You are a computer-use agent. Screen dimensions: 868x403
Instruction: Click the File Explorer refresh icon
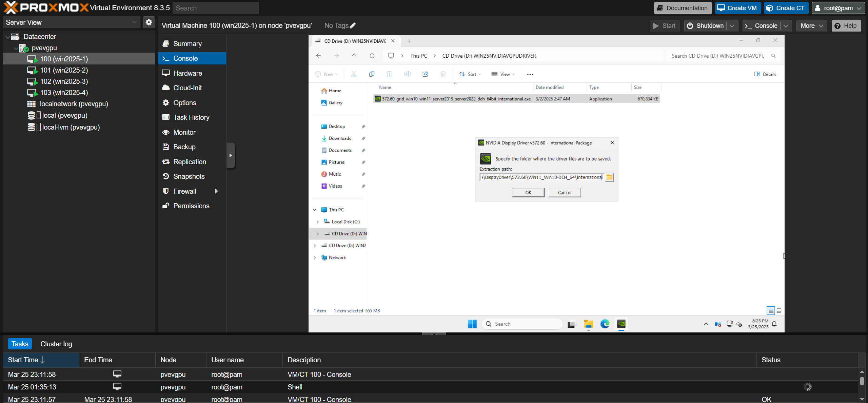click(x=372, y=56)
